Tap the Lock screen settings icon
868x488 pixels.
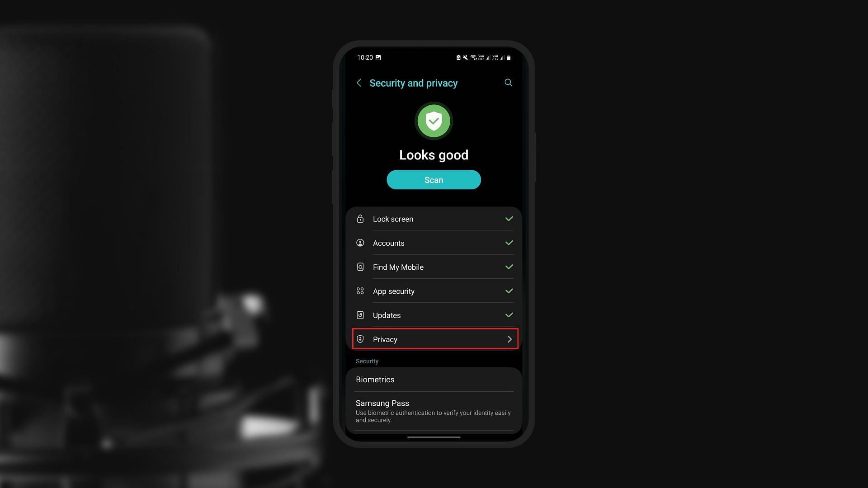[x=359, y=219]
